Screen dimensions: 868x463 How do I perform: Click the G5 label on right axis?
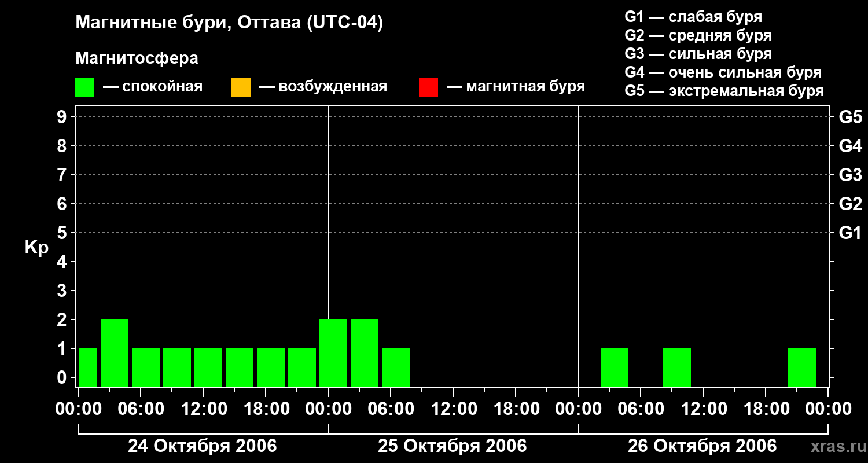[850, 117]
